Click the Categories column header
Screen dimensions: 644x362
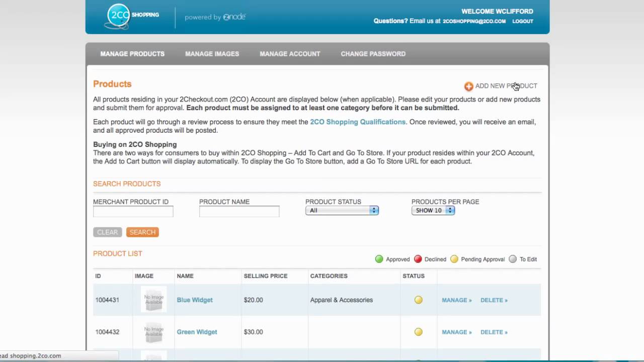point(329,276)
